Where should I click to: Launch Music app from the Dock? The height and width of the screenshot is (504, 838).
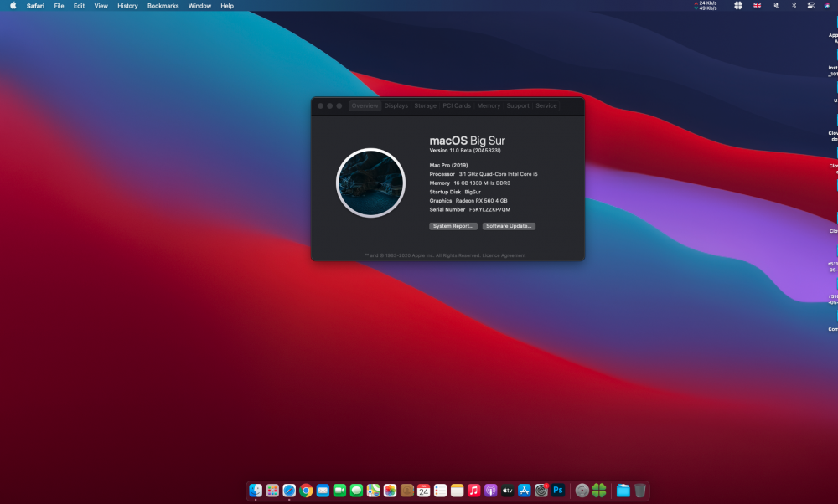pyautogui.click(x=474, y=490)
